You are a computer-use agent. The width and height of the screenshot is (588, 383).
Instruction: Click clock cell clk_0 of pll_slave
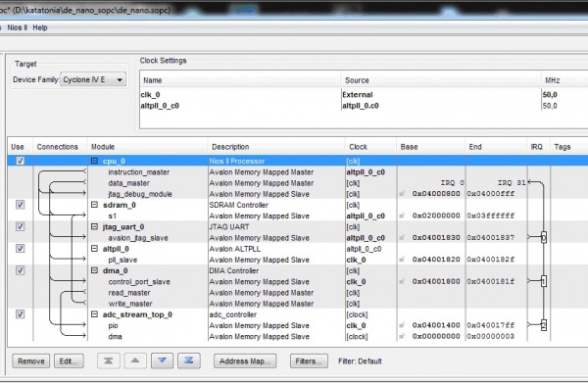356,260
